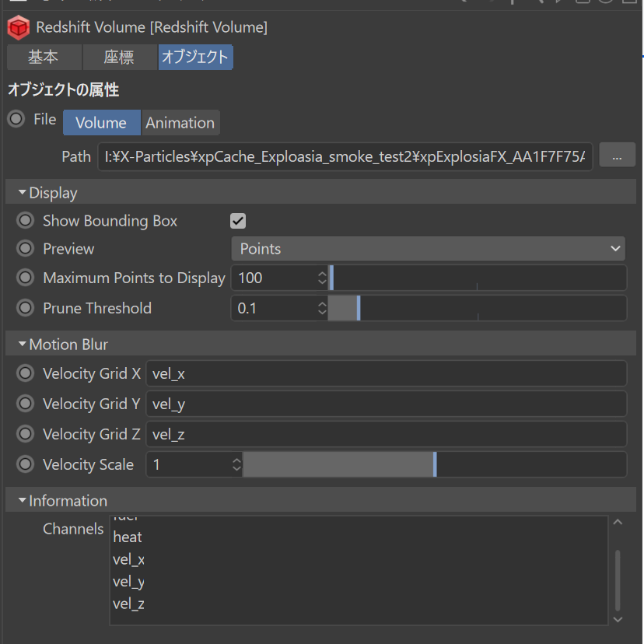Toggle keyframe dot for Velocity Grid X

25,373
